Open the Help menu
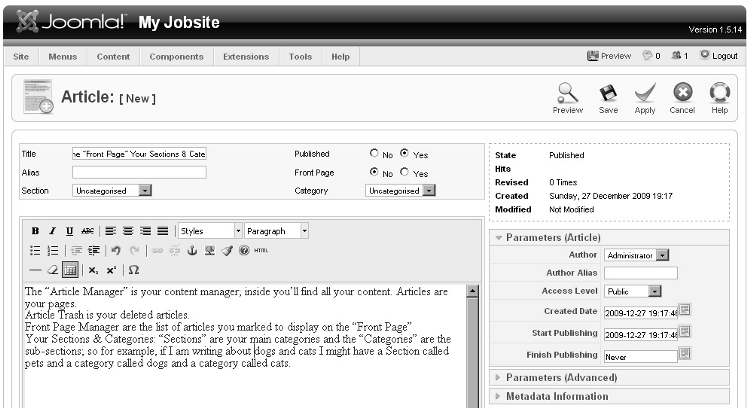This screenshot has width=750, height=408. click(x=341, y=56)
